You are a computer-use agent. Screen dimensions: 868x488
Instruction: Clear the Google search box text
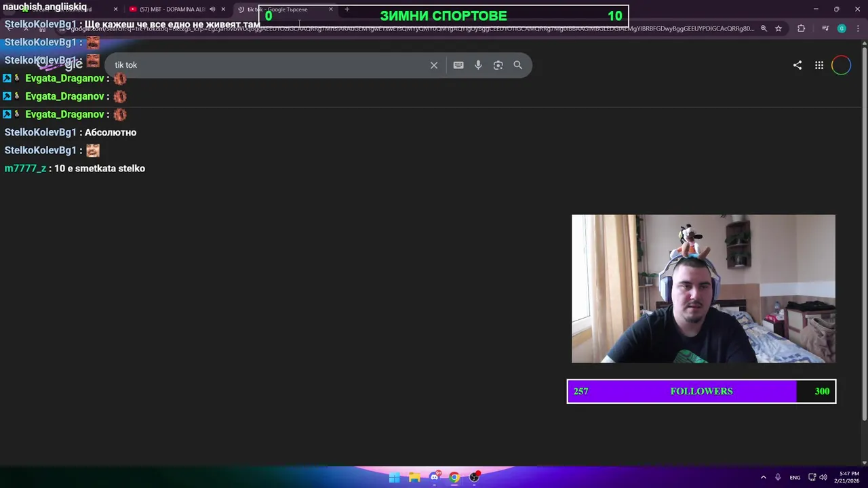(434, 65)
